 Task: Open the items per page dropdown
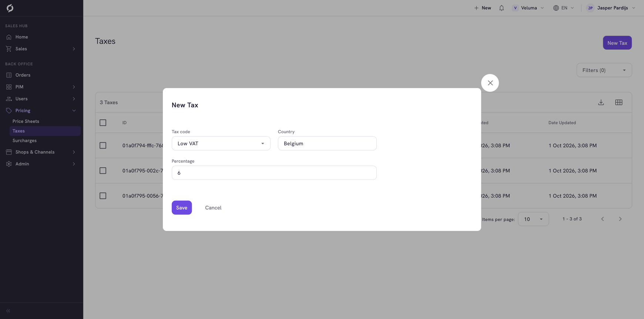point(533,219)
